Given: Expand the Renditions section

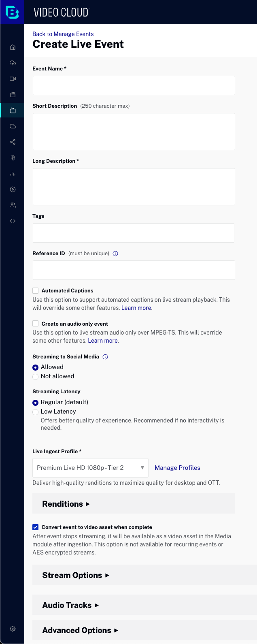Looking at the screenshot, I should pos(65,503).
